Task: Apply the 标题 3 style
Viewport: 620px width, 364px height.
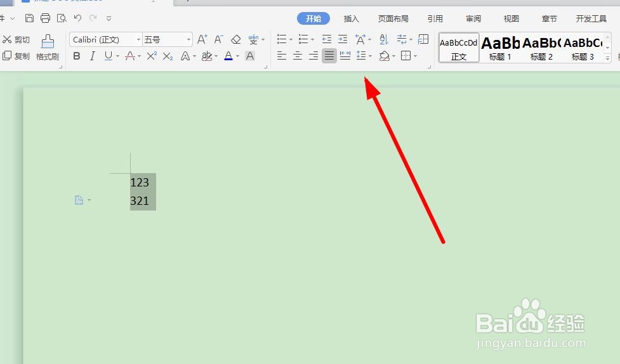Action: point(583,48)
